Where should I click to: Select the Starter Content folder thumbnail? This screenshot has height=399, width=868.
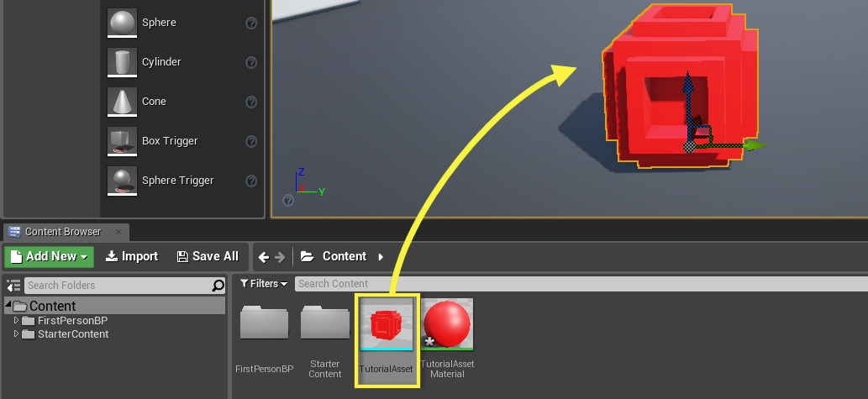click(x=325, y=323)
